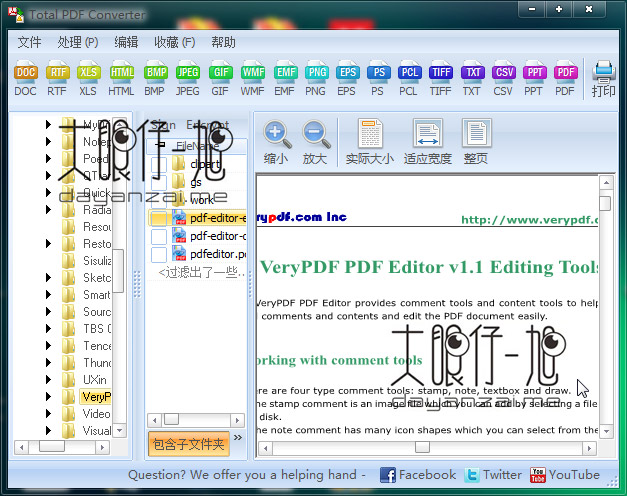
Task: Open the 收藏 (F) menu
Action: (174, 42)
